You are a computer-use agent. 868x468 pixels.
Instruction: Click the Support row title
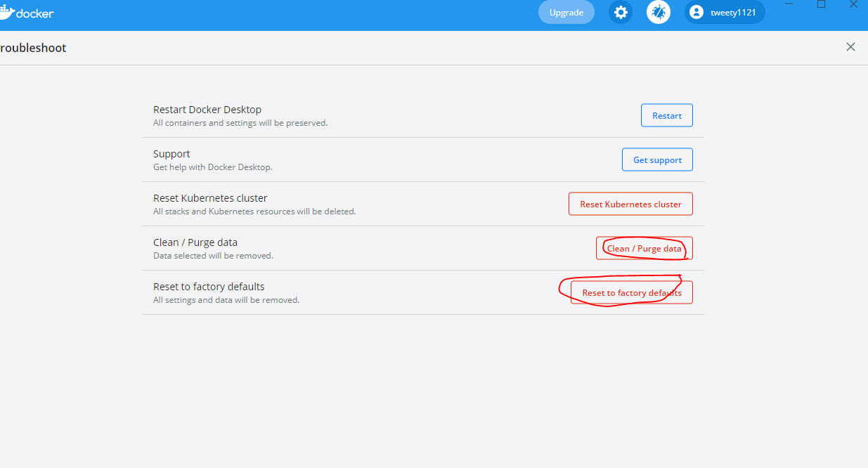171,154
